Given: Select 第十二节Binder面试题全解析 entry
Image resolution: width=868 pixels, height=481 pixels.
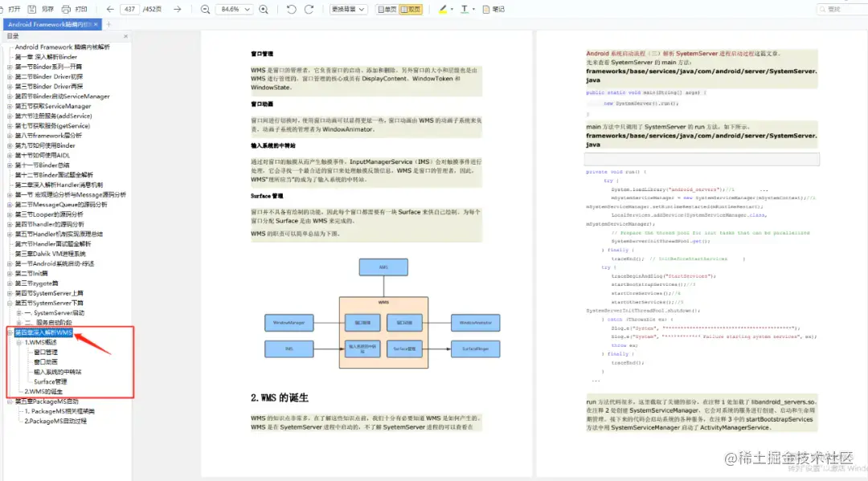Looking at the screenshot, I should pyautogui.click(x=54, y=175).
